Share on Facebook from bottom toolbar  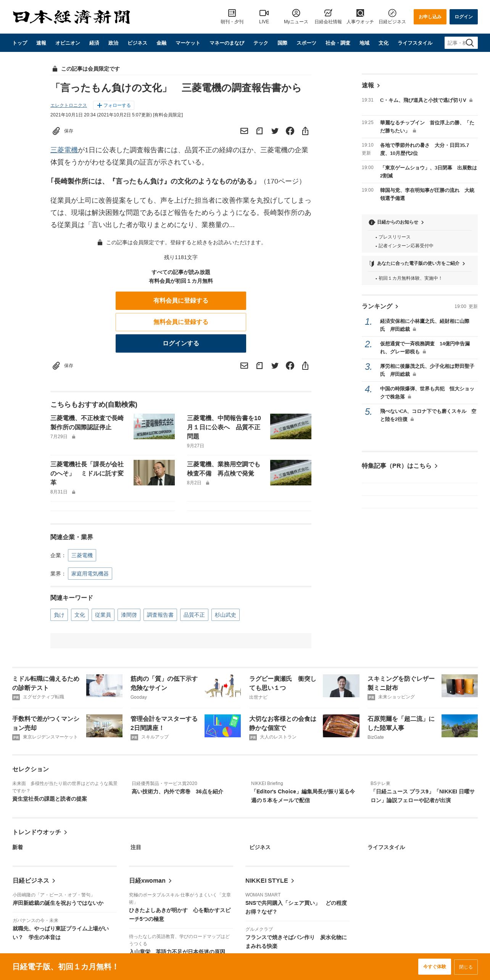click(x=290, y=366)
